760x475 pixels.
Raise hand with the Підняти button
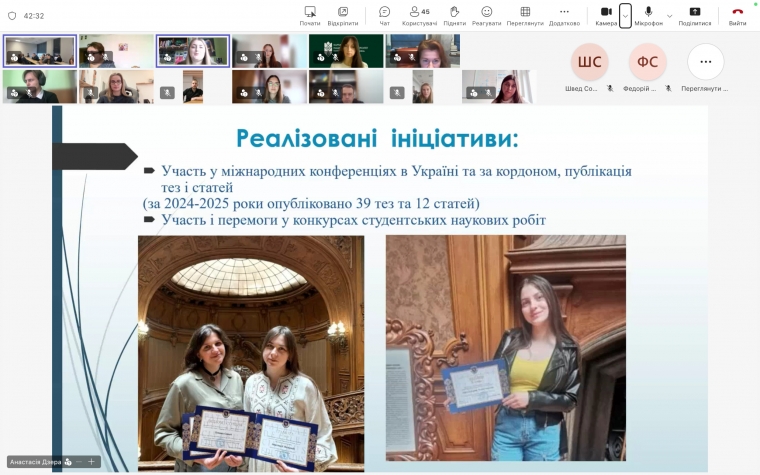(x=454, y=15)
